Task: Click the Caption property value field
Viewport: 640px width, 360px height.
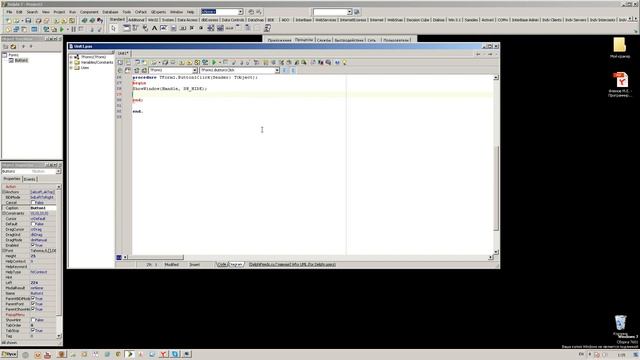Action: [43, 208]
